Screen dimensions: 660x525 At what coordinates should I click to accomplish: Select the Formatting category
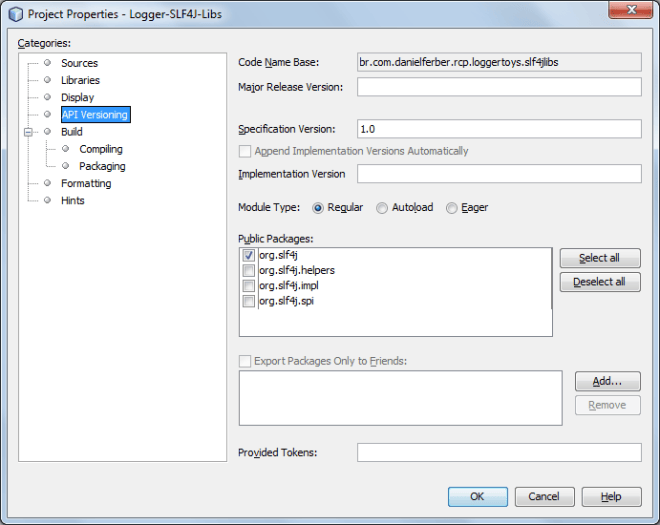[86, 183]
